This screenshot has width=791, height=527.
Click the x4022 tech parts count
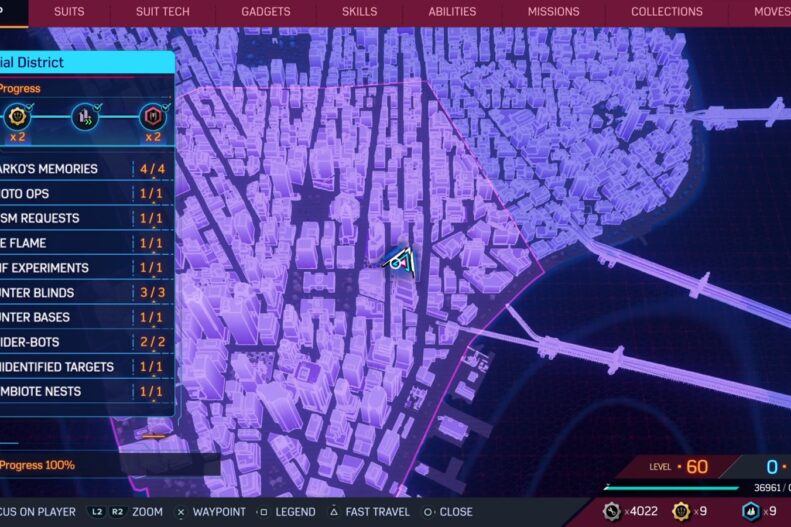pos(641,511)
